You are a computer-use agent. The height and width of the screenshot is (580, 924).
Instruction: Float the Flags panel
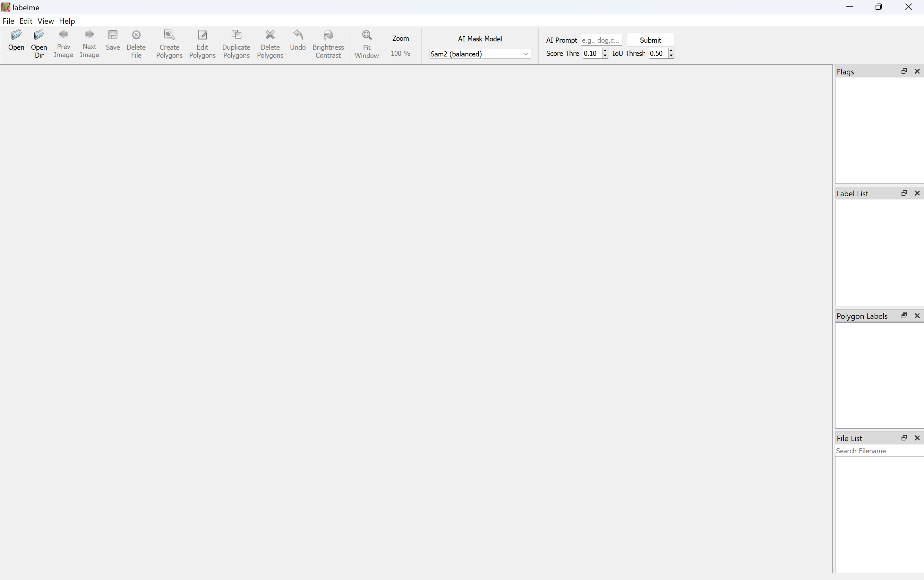(x=904, y=71)
